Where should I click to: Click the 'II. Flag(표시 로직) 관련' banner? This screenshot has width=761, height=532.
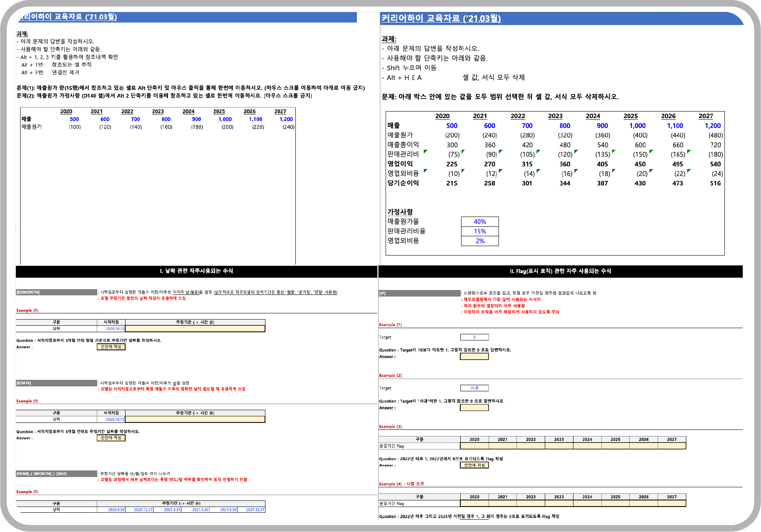[x=560, y=271]
